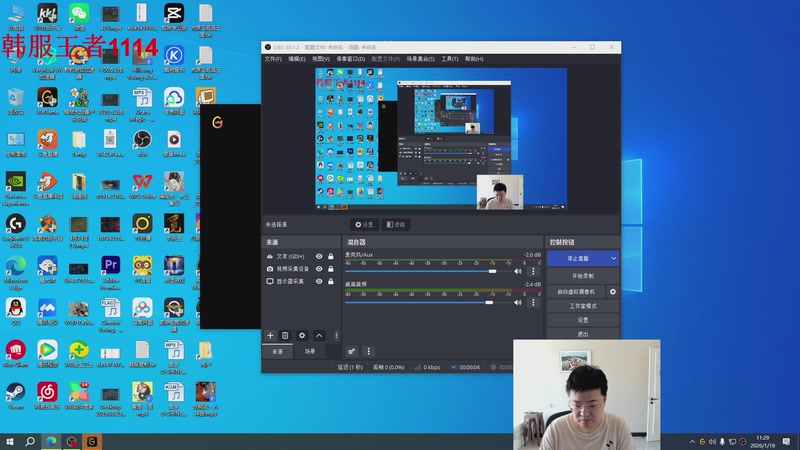Image resolution: width=800 pixels, height=450 pixels.
Task: Open taskbar search magnifier
Action: tap(30, 441)
